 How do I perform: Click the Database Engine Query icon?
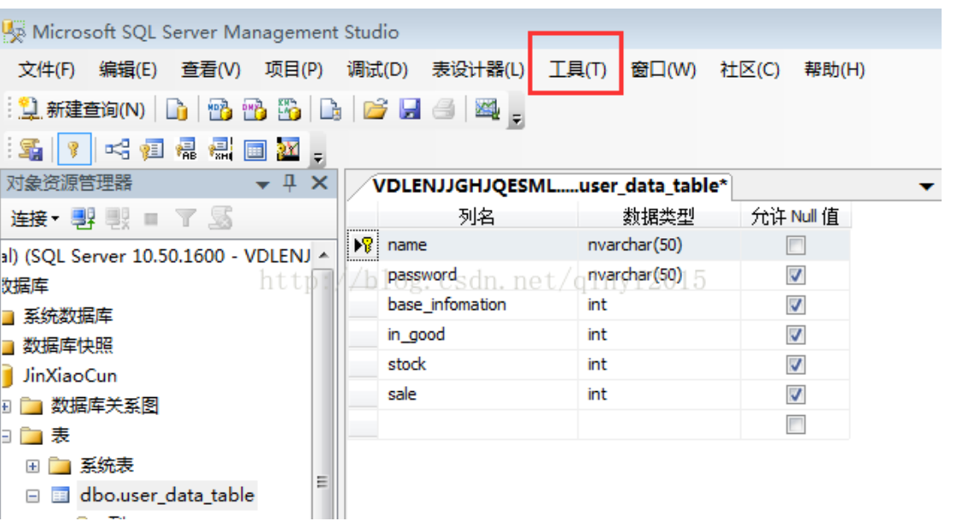(177, 109)
